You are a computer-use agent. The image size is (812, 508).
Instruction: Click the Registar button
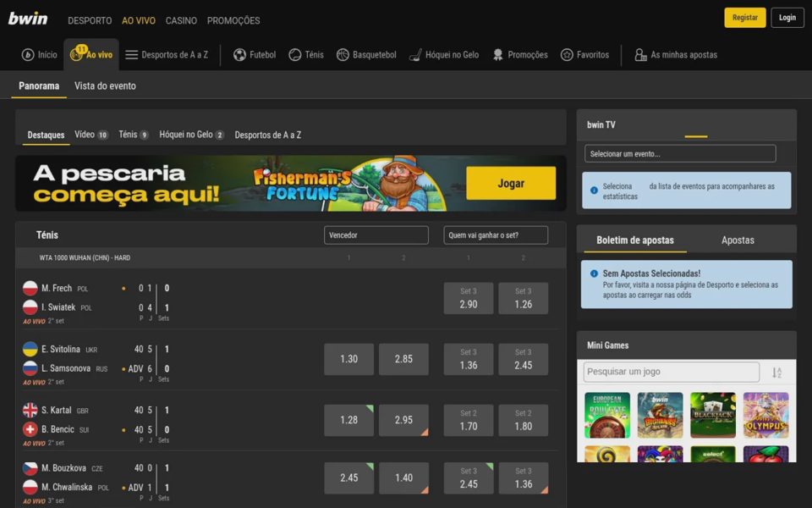(x=744, y=18)
